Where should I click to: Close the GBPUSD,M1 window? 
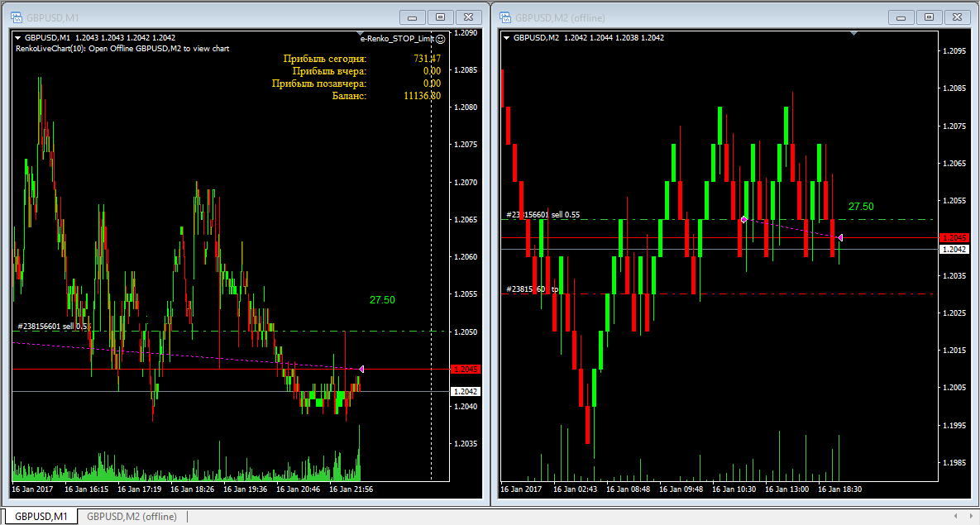[469, 17]
